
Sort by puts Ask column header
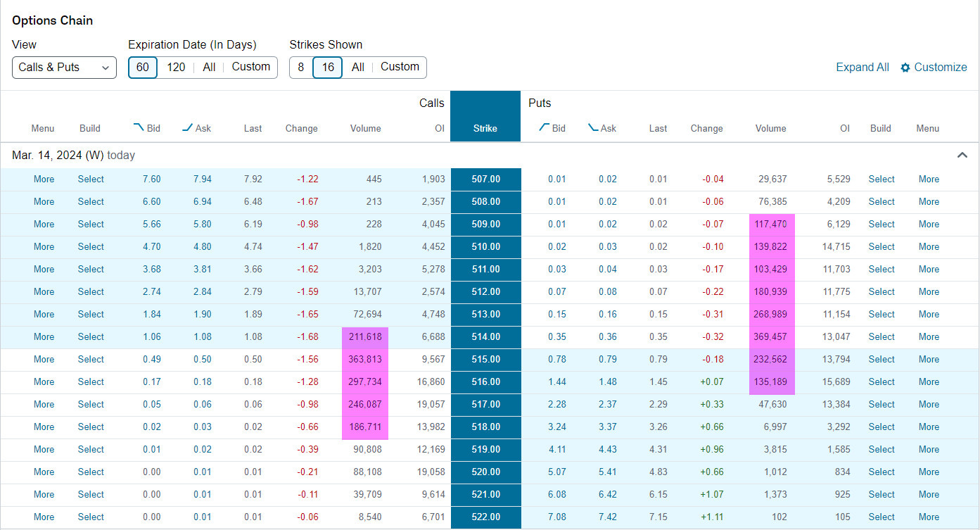pyautogui.click(x=602, y=128)
